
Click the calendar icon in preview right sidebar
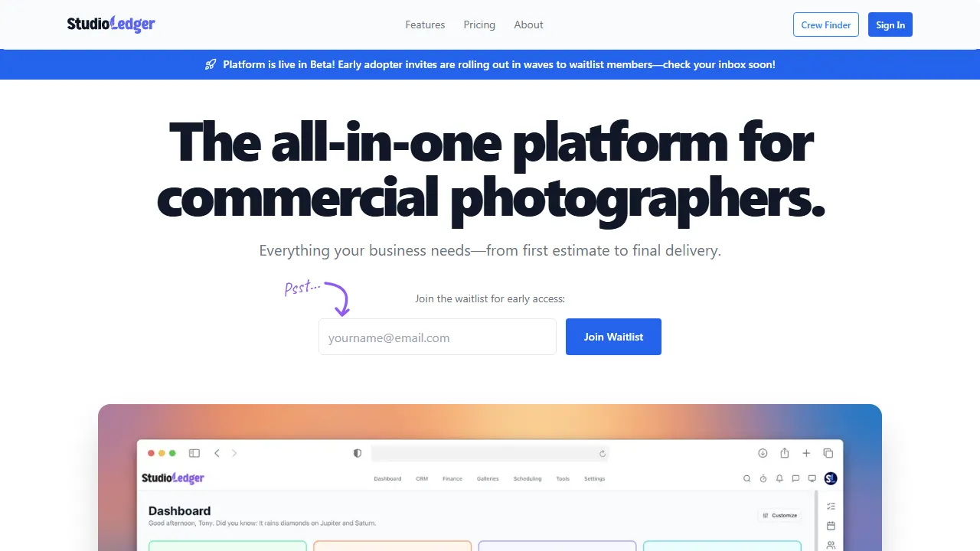[831, 526]
